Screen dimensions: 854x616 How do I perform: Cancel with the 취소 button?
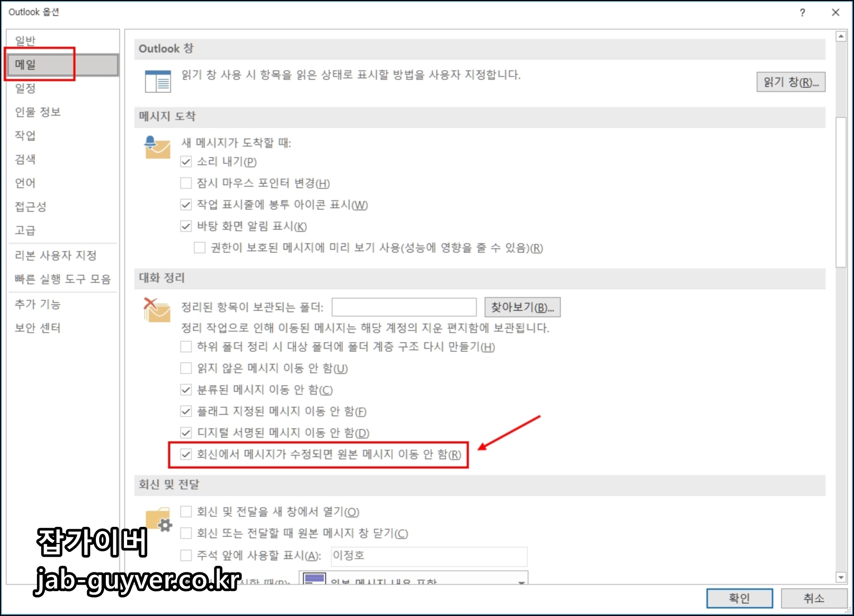(814, 598)
